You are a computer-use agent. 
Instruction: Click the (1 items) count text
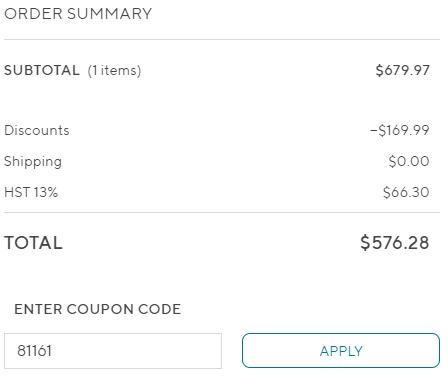pyautogui.click(x=114, y=70)
